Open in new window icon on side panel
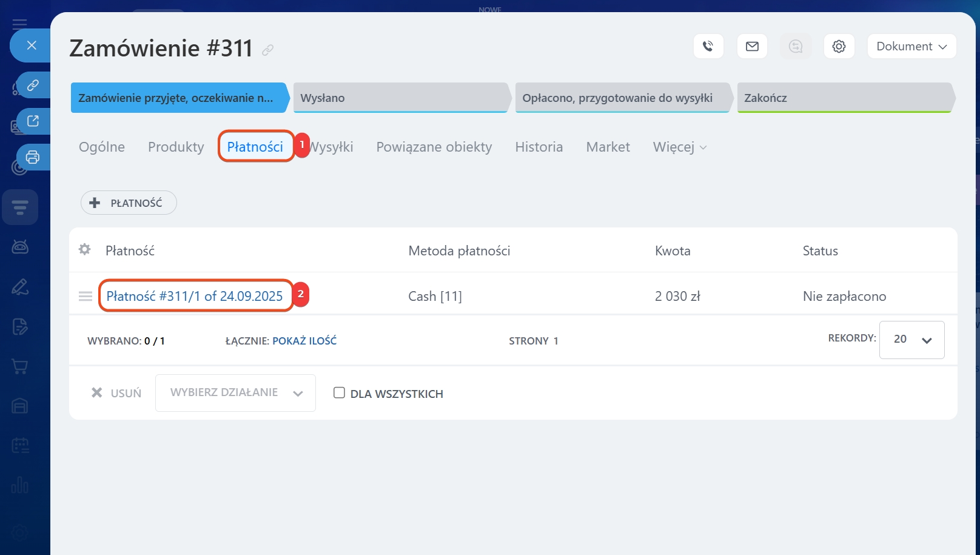 (33, 121)
